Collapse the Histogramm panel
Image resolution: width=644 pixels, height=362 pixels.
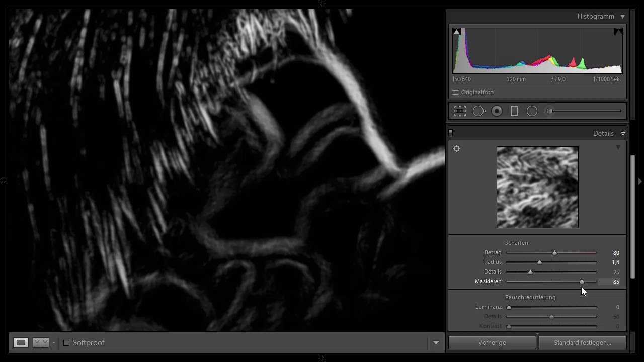tap(623, 17)
